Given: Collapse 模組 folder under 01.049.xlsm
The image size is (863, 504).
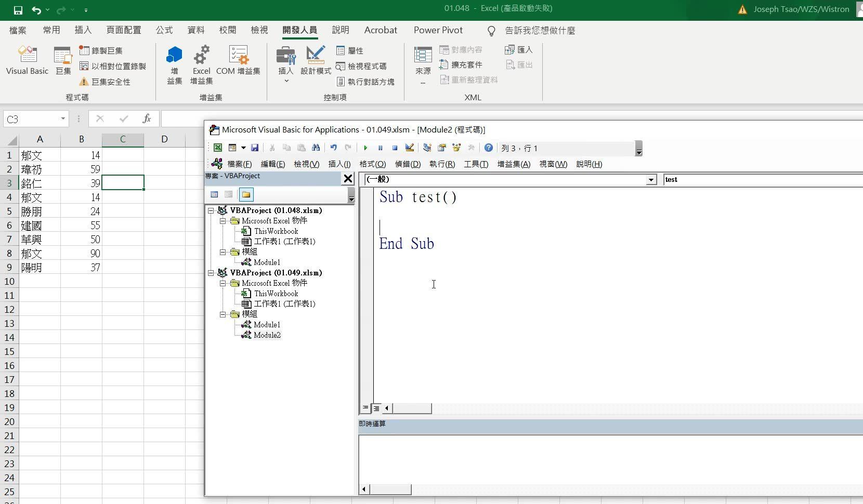Looking at the screenshot, I should click(223, 314).
